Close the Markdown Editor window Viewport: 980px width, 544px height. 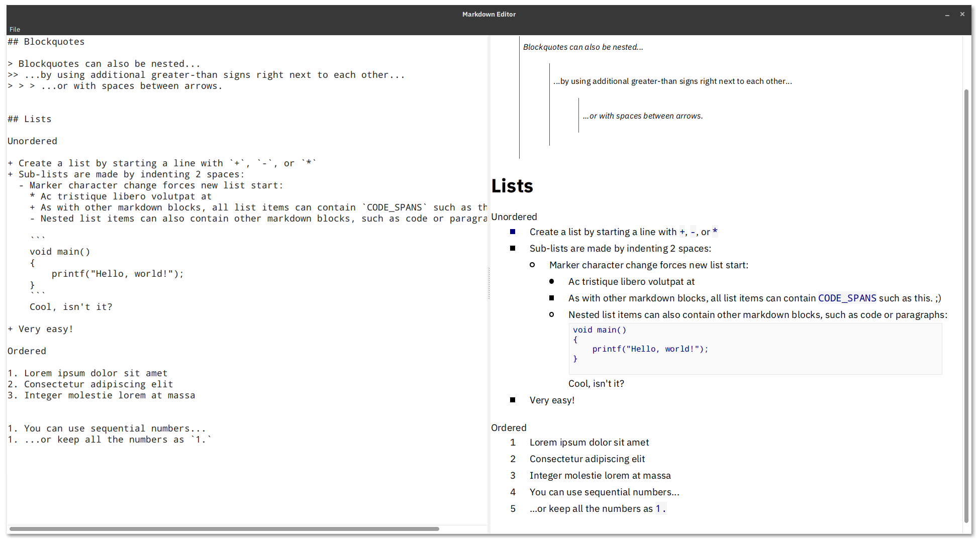coord(962,15)
